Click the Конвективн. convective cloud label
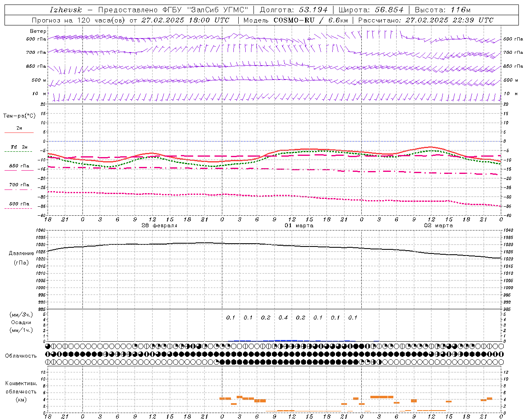 [21, 383]
